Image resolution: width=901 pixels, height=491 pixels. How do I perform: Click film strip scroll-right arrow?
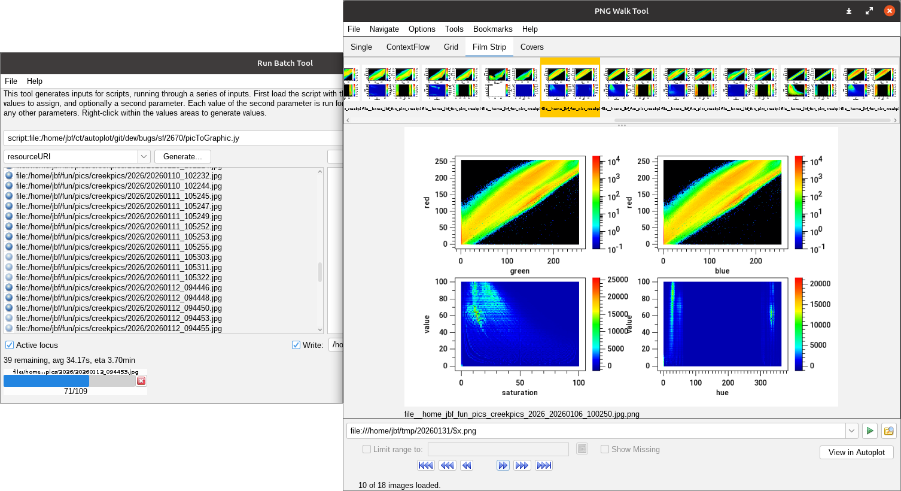click(895, 120)
